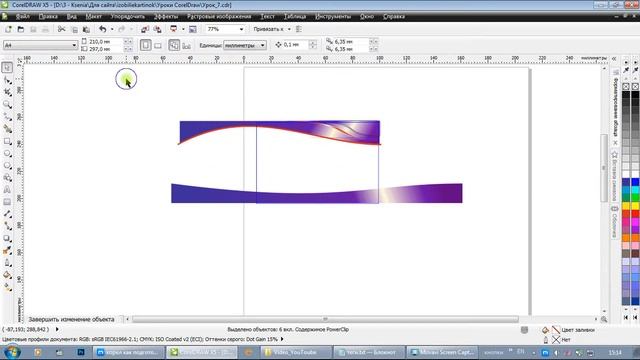Click the Options icon beside Snap to
640x360 pixels.
point(299,29)
